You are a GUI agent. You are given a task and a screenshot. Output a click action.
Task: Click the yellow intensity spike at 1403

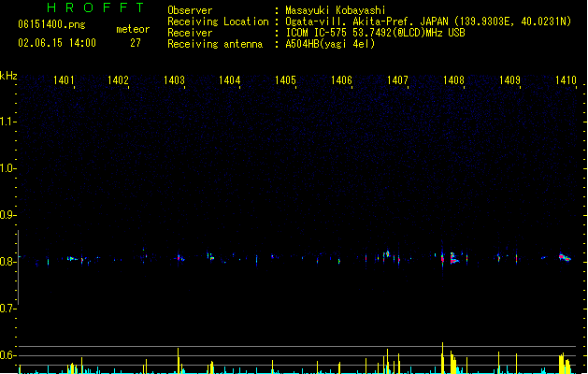tap(179, 361)
